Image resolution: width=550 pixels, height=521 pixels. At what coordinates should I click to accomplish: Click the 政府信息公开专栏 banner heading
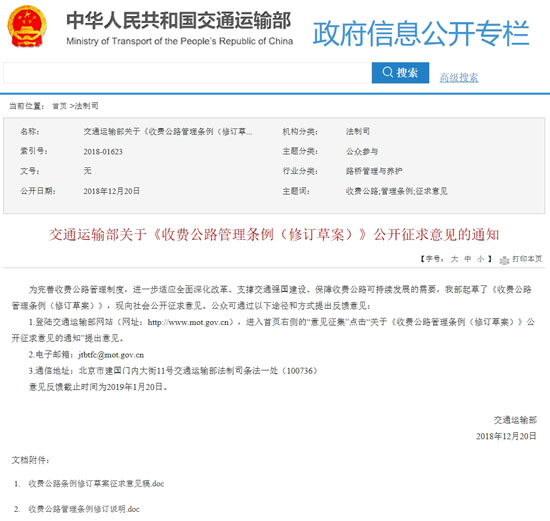click(421, 33)
